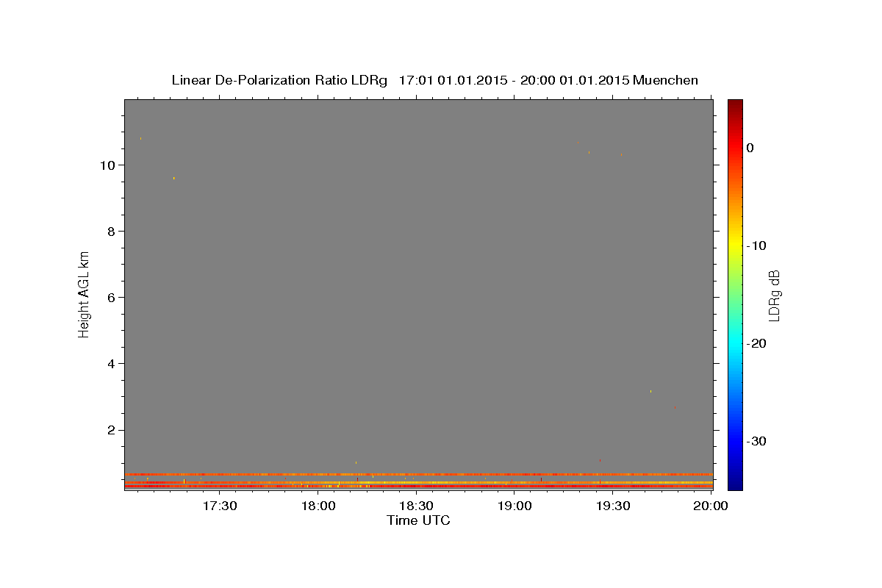This screenshot has height=588, width=882.
Task: Click the colorbar value 0
Action: (750, 148)
